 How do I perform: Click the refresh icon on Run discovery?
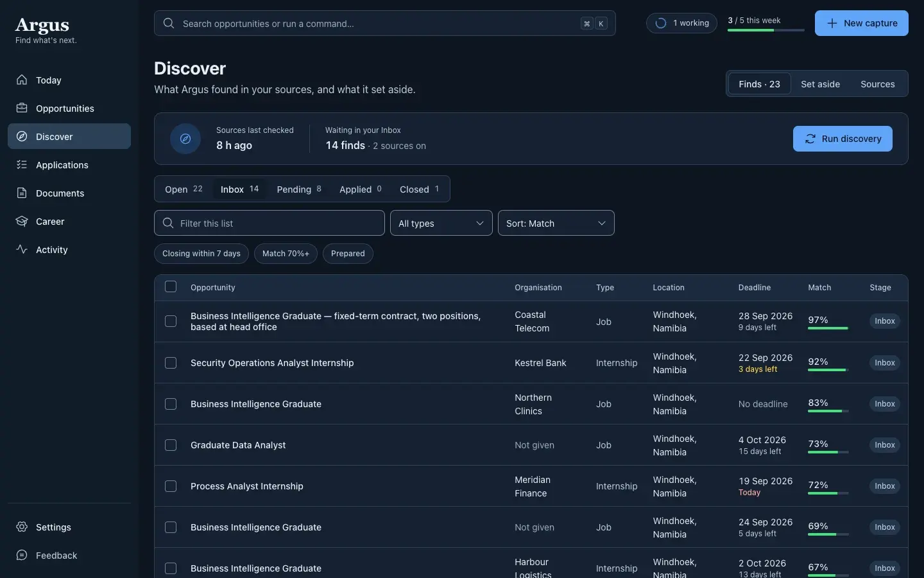pos(810,139)
